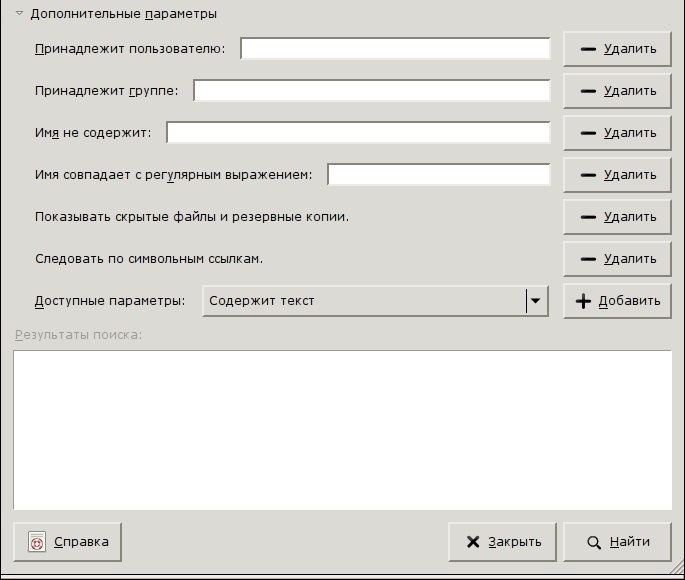This screenshot has width=685, height=580.
Task: Click the Следовать по символьным ссылкам text
Action: coord(149,259)
